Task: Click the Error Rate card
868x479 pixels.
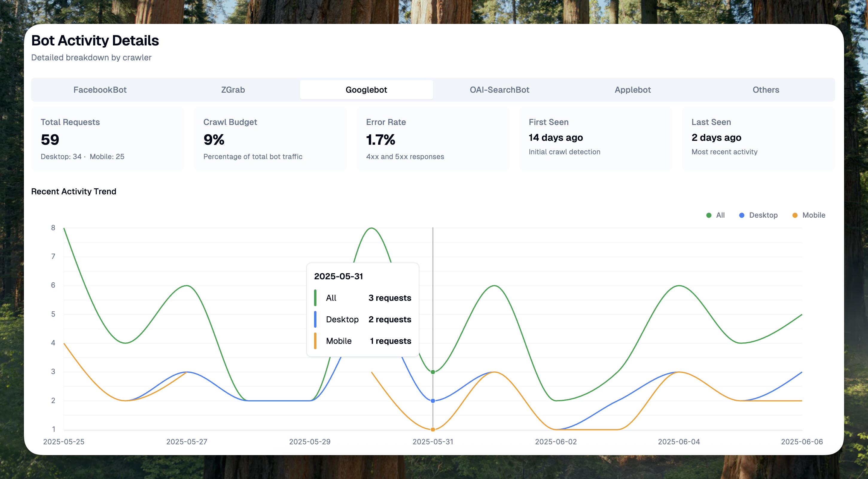Action: [433, 139]
